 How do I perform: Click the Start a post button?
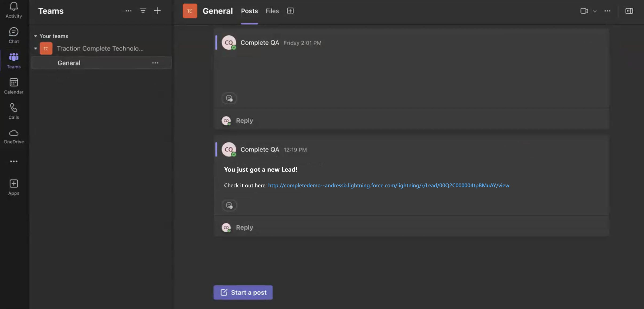[x=243, y=292]
